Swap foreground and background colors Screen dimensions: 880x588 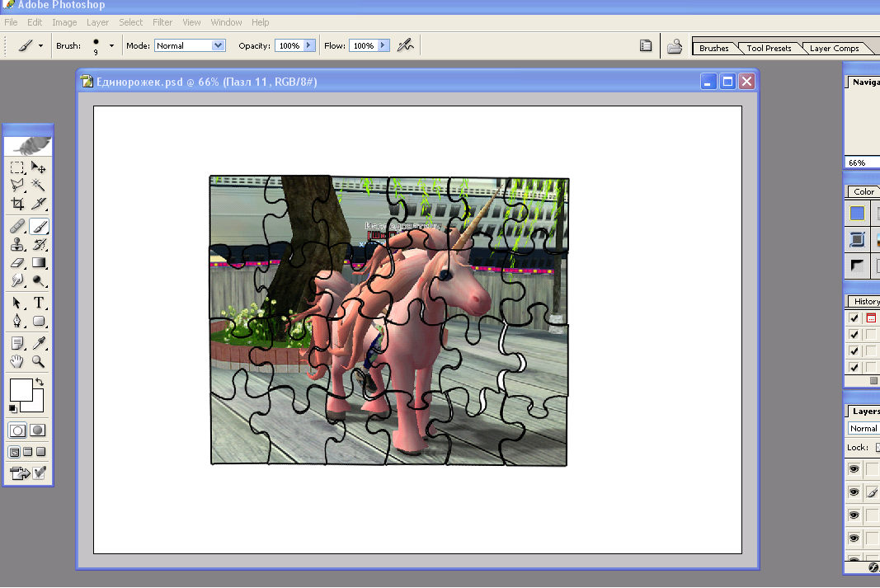point(40,382)
